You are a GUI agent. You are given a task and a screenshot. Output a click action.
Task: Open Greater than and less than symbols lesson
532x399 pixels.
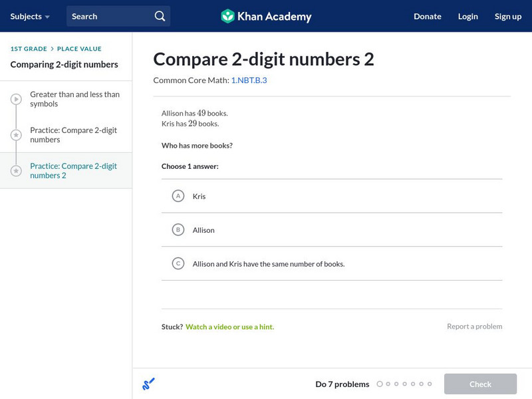pos(74,99)
